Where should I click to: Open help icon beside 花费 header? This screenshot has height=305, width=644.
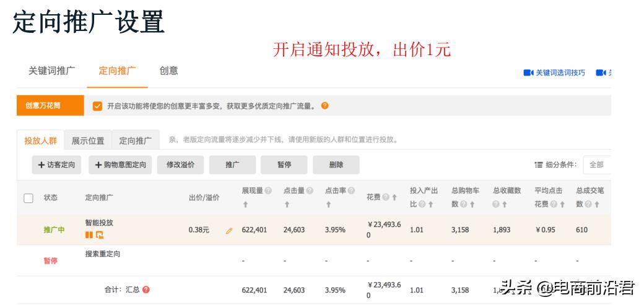coord(386,197)
